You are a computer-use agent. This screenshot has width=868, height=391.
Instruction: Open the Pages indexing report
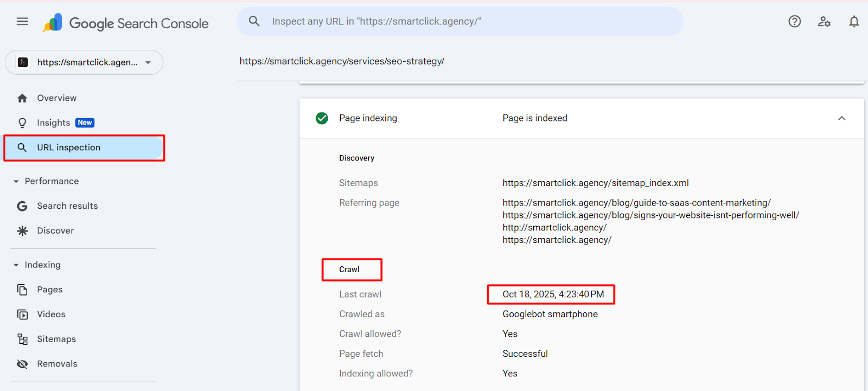pos(49,290)
